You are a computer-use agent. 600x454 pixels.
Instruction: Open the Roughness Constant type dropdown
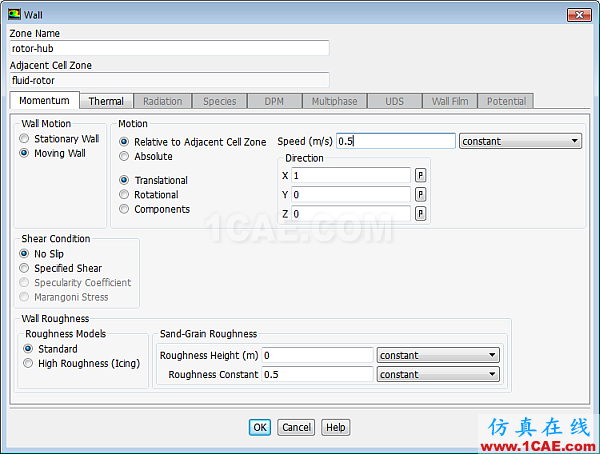[x=437, y=374]
